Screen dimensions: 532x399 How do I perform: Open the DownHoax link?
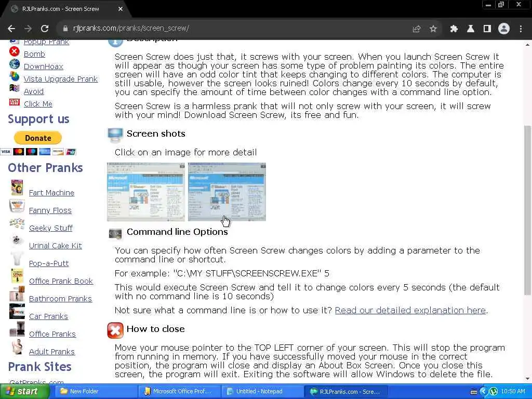tap(44, 66)
